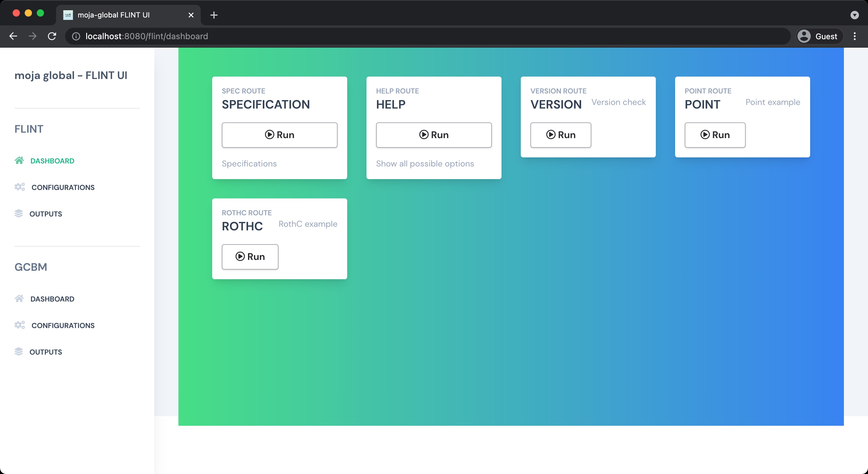Click the GCBM Outputs layers icon
The height and width of the screenshot is (474, 868).
pyautogui.click(x=19, y=352)
